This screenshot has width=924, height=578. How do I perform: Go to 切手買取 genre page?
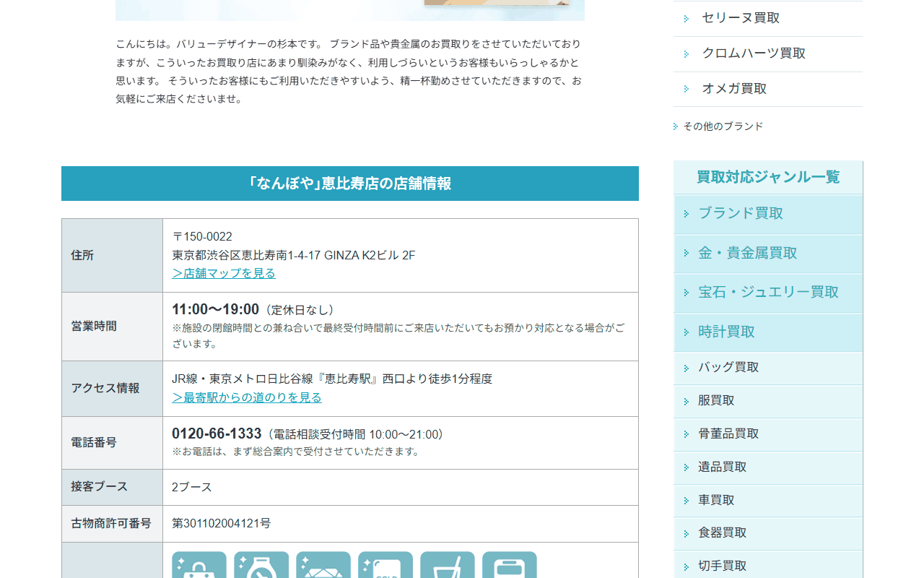pyautogui.click(x=768, y=566)
